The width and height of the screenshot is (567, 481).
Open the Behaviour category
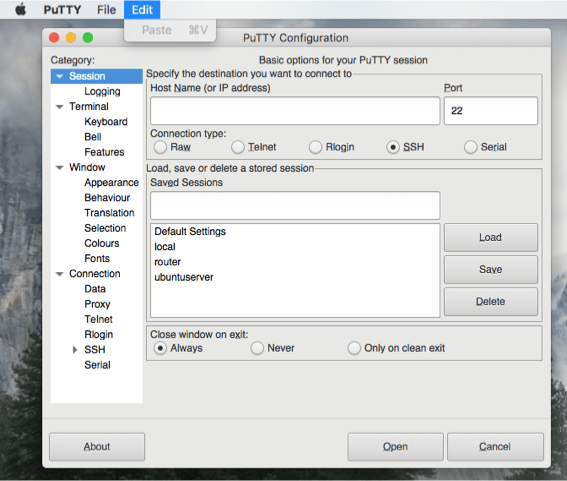tap(107, 198)
